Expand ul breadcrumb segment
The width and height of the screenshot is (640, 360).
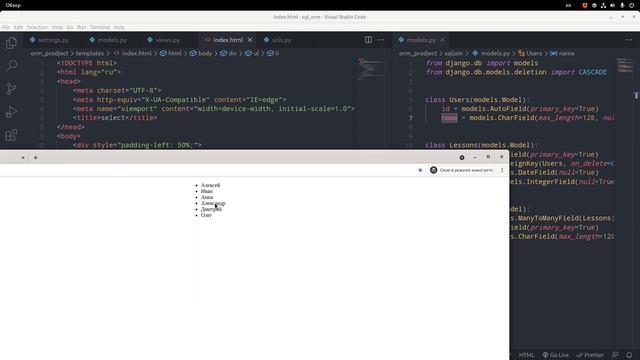[x=252, y=53]
